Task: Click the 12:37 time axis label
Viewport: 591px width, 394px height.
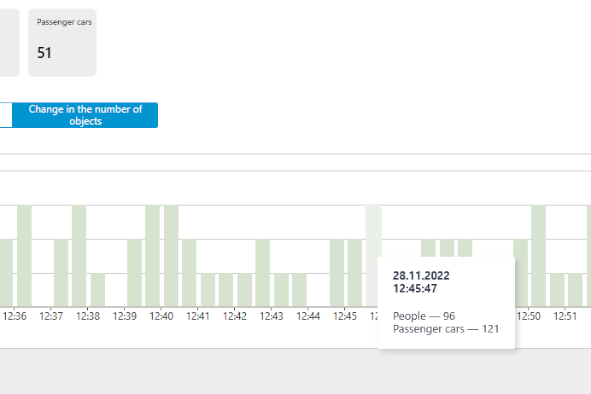Action: [x=51, y=316]
